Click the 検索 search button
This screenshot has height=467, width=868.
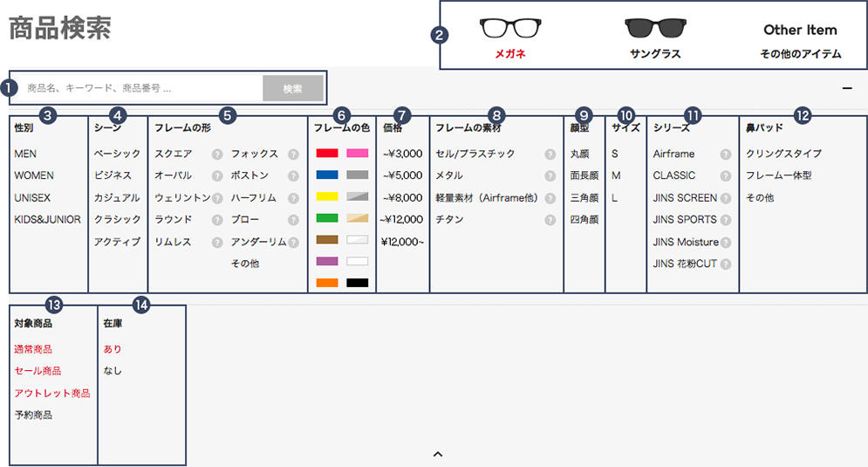click(293, 88)
